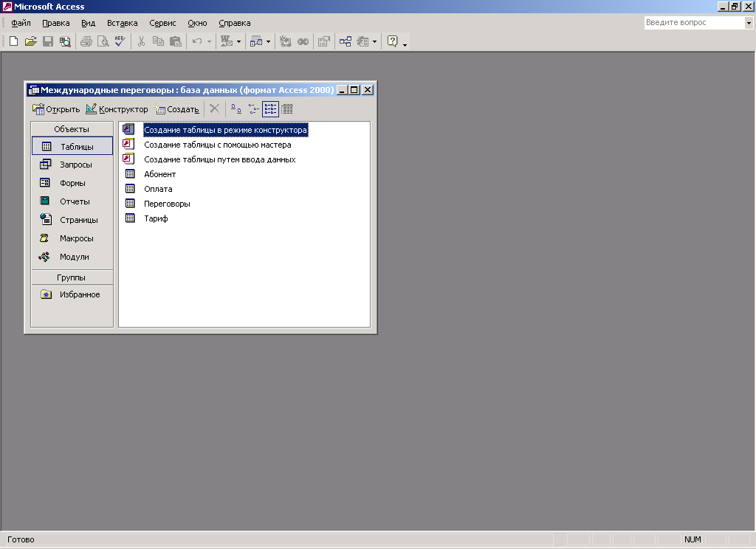Select 'Создание таблицы в режиме конструктора'
Screen dimensions: 756x549
[225, 130]
